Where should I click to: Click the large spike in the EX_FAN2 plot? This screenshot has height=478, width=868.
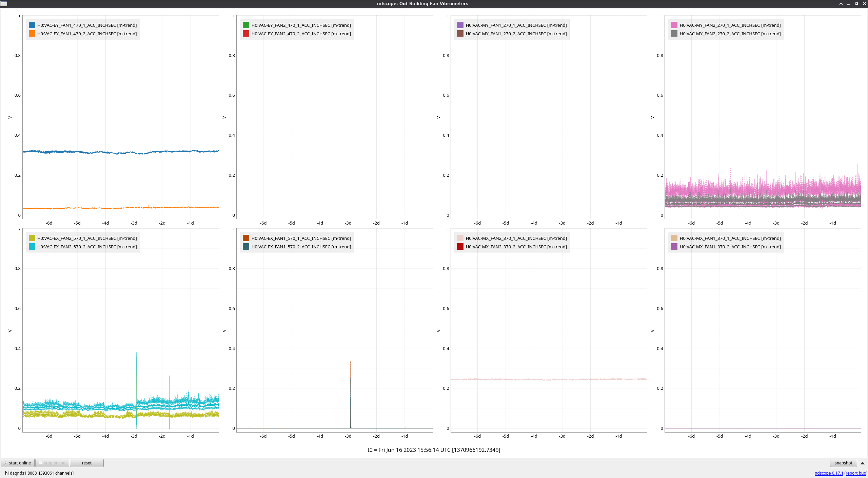point(137,305)
